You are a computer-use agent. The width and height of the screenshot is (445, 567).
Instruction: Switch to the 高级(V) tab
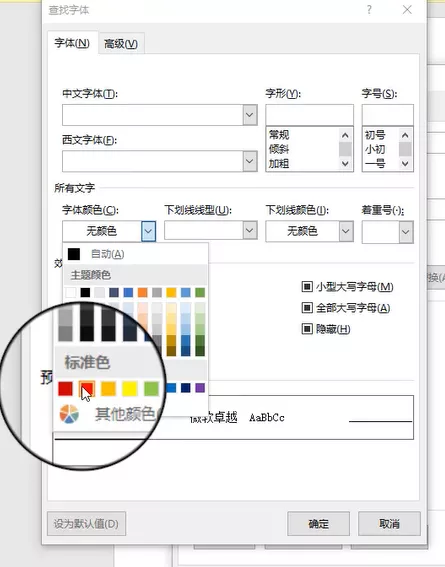click(x=121, y=44)
